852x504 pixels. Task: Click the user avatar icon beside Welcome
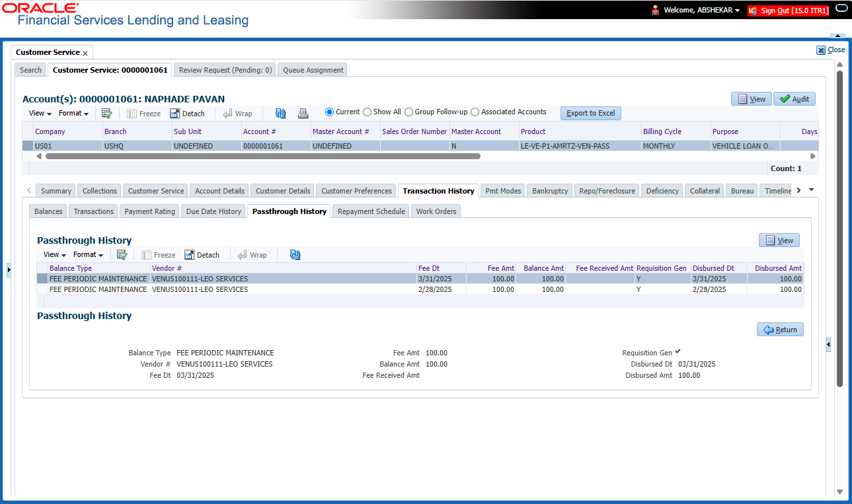tap(656, 11)
